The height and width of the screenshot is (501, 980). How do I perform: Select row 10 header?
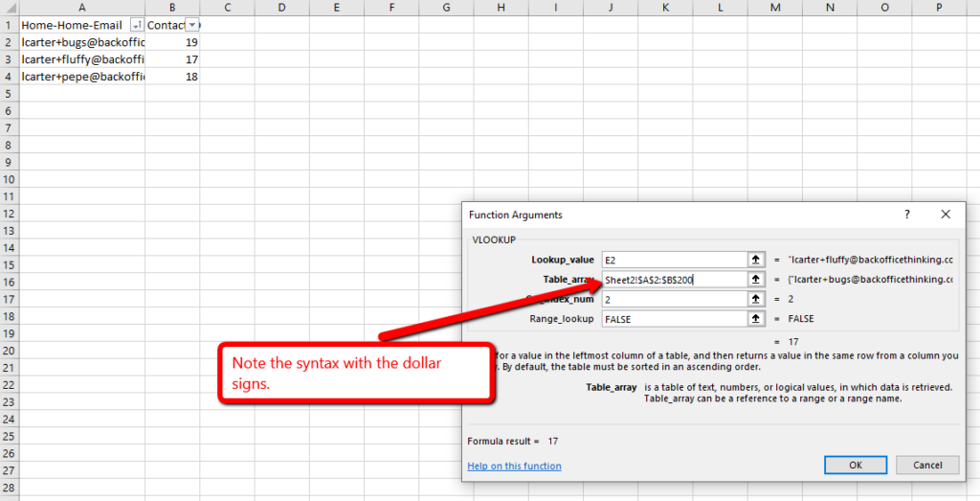(x=10, y=179)
